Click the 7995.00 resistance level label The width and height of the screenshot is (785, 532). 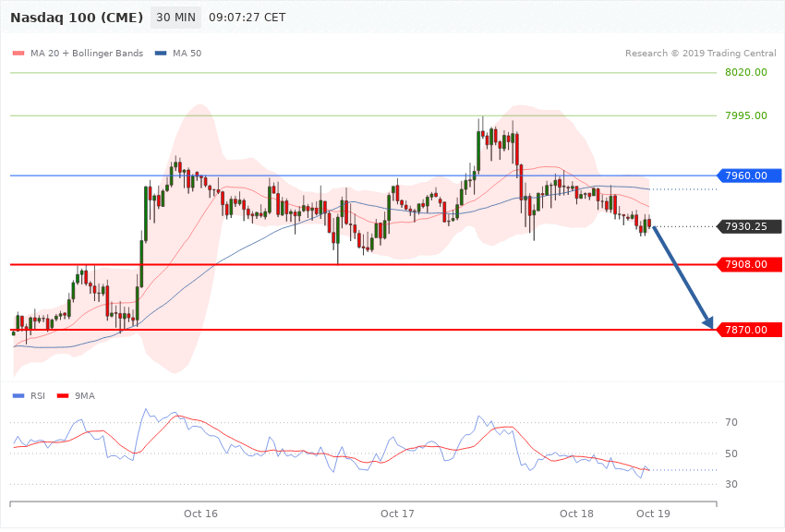point(746,115)
